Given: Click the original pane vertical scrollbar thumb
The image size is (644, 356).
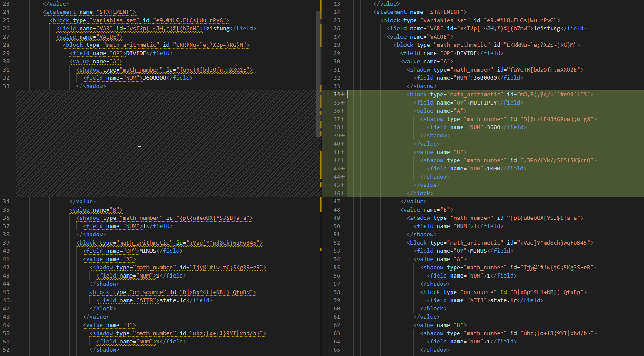Looking at the screenshot, I should click(318, 74).
